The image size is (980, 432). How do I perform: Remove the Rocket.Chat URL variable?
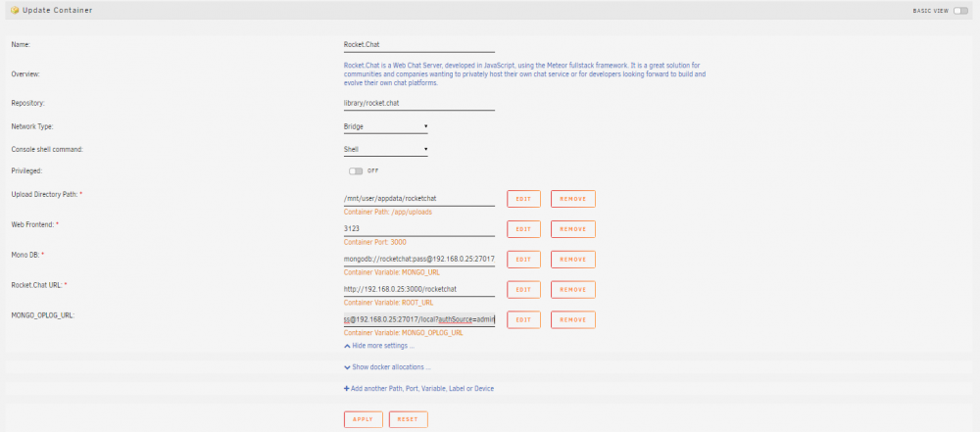pyautogui.click(x=573, y=289)
